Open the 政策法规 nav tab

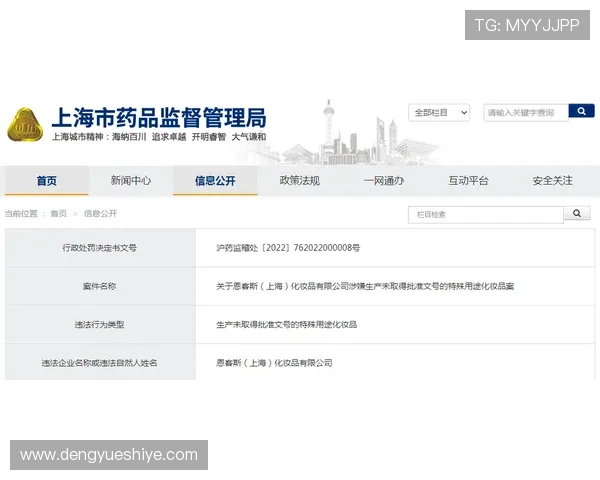click(x=300, y=181)
